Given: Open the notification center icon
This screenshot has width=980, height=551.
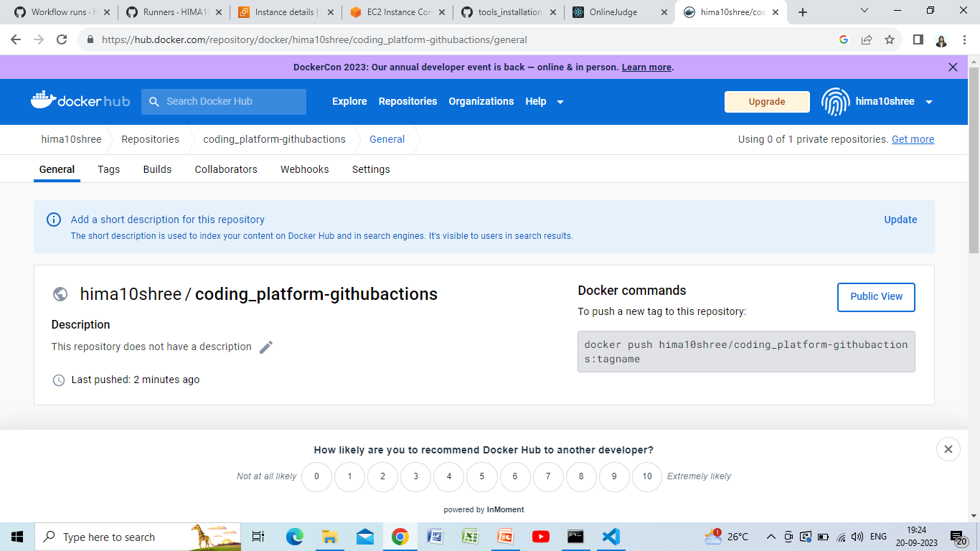Looking at the screenshot, I should tap(959, 537).
